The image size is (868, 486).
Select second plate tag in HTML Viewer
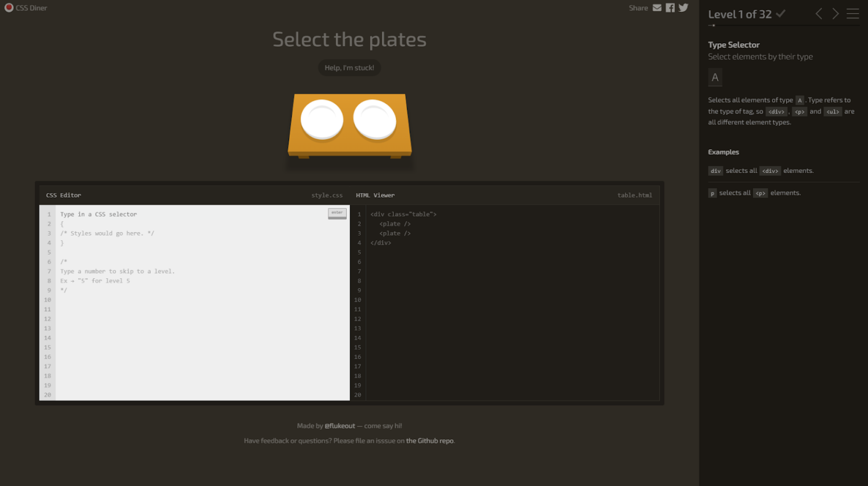click(395, 233)
